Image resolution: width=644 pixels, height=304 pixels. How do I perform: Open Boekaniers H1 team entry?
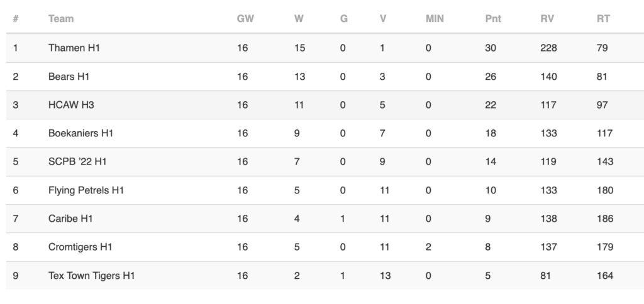pyautogui.click(x=80, y=133)
